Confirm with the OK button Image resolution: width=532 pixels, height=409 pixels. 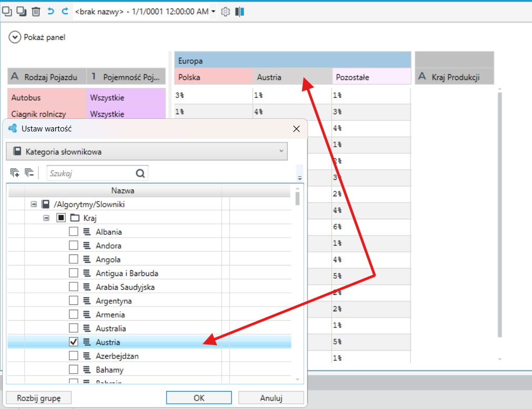pos(199,398)
